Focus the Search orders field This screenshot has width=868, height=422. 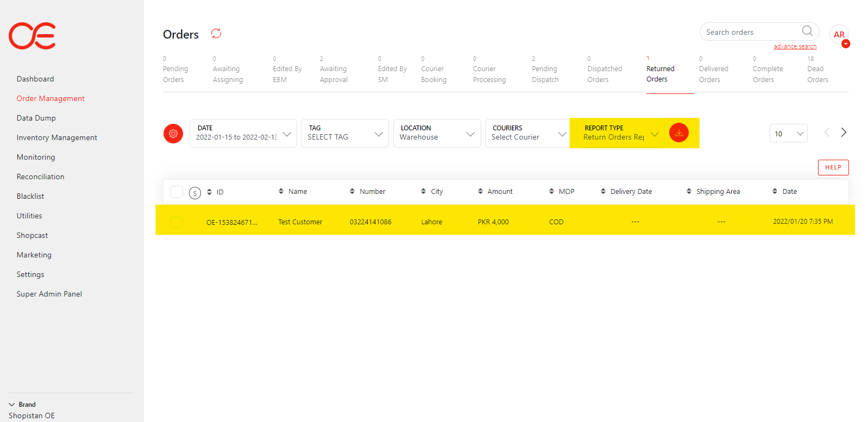coord(751,32)
